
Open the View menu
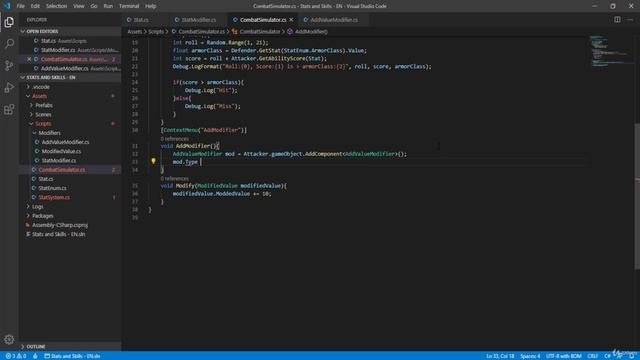[79, 6]
